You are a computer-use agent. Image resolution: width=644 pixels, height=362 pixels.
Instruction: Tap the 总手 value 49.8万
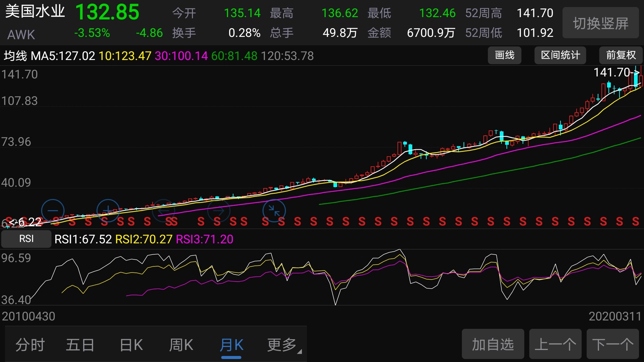(x=340, y=33)
